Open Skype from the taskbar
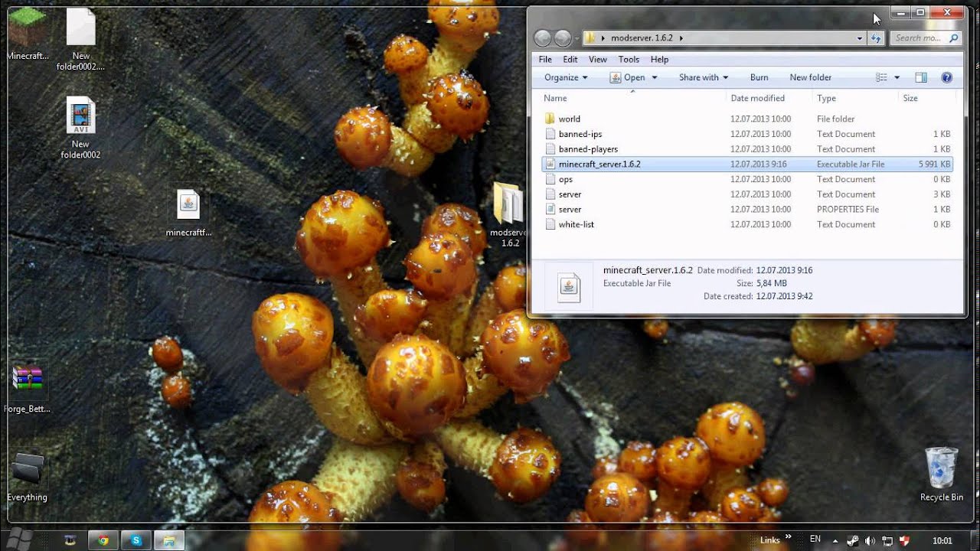980x551 pixels. pyautogui.click(x=136, y=540)
